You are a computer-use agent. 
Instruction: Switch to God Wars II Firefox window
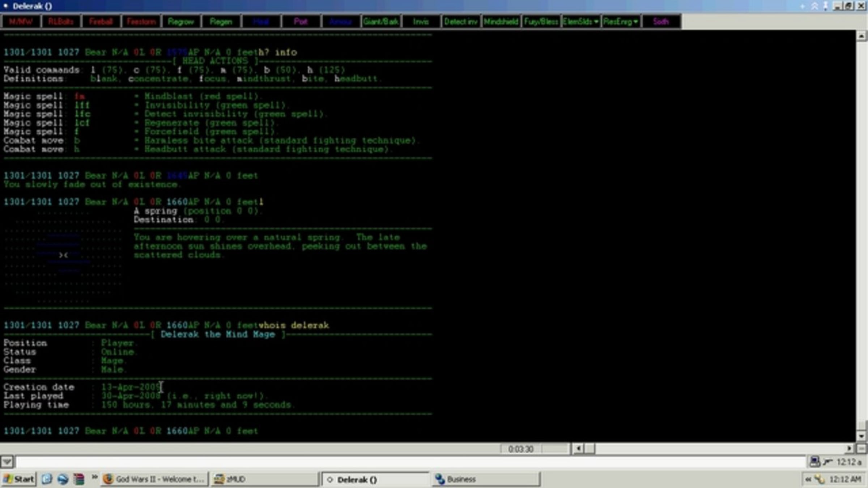[155, 479]
